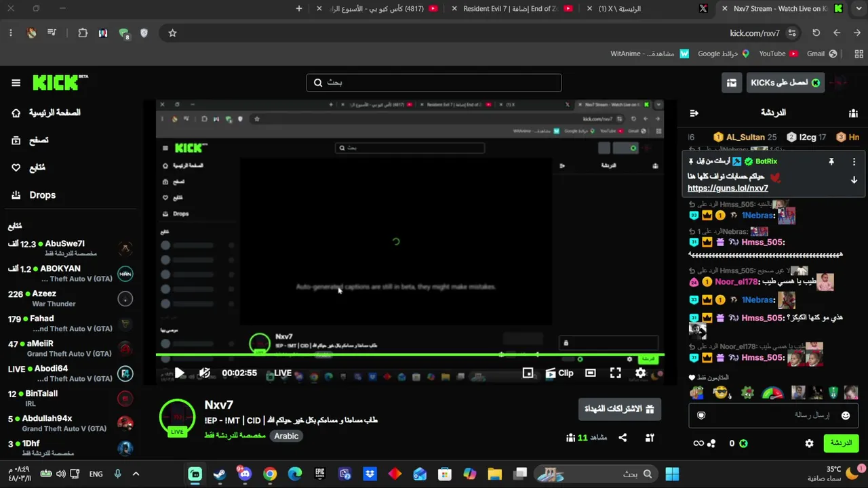Click the get KICKs button

[786, 83]
